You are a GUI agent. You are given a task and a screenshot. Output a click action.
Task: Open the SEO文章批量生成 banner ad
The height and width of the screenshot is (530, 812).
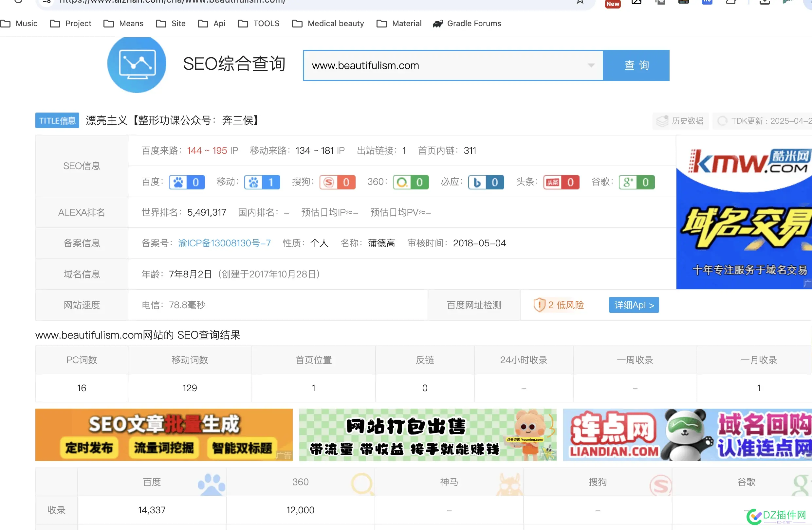click(164, 434)
